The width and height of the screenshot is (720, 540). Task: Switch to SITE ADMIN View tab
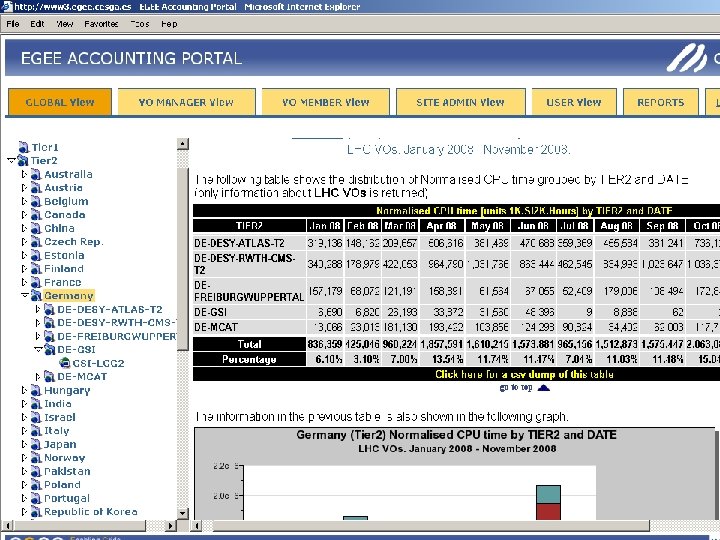point(461,102)
